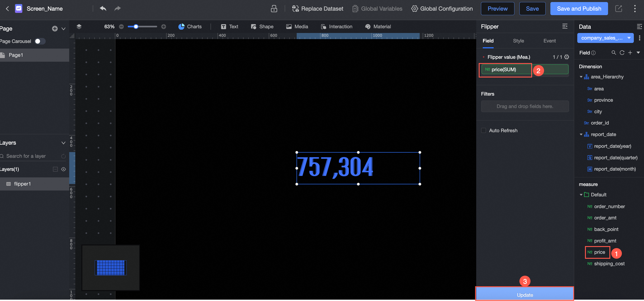Refresh the dataset fields
Image resolution: width=644 pixels, height=301 pixels.
(x=622, y=53)
